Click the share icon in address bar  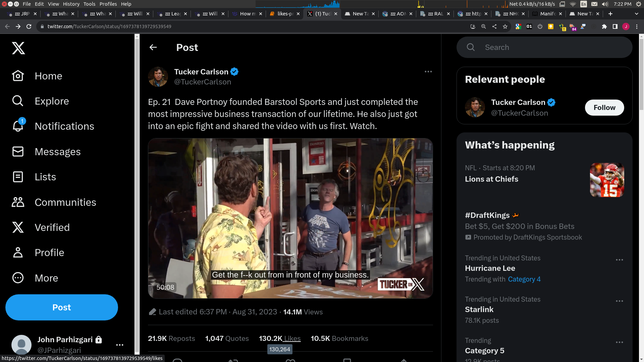[494, 26]
